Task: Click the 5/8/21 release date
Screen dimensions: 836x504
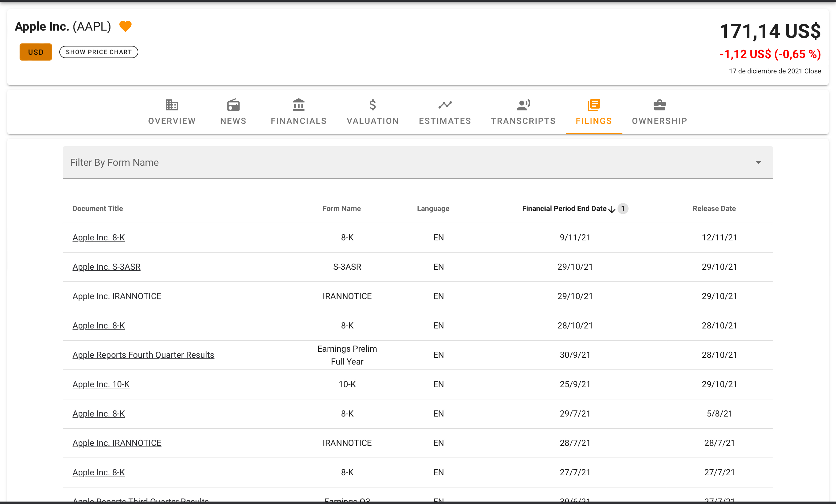Action: (x=719, y=414)
